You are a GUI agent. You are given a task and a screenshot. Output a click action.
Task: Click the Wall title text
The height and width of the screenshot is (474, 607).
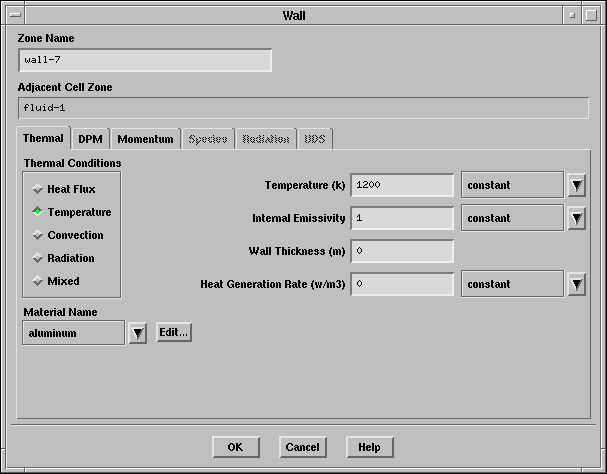tap(294, 15)
